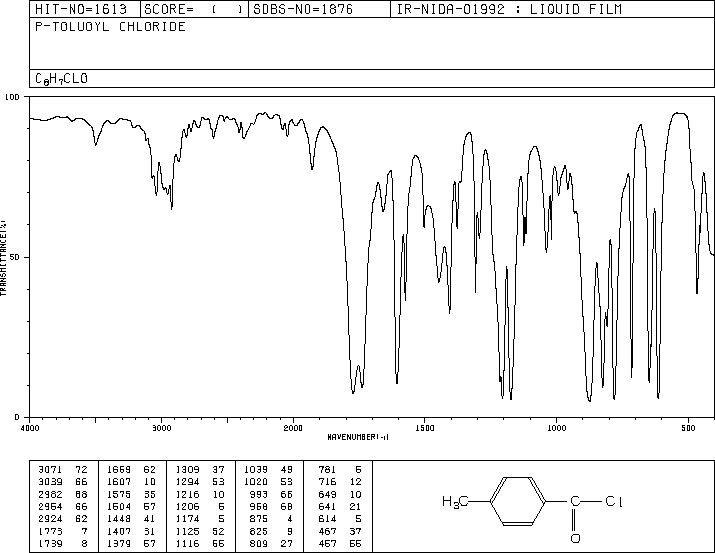This screenshot has width=715, height=553.
Task: Select peak table entry 1039
Action: (x=256, y=470)
